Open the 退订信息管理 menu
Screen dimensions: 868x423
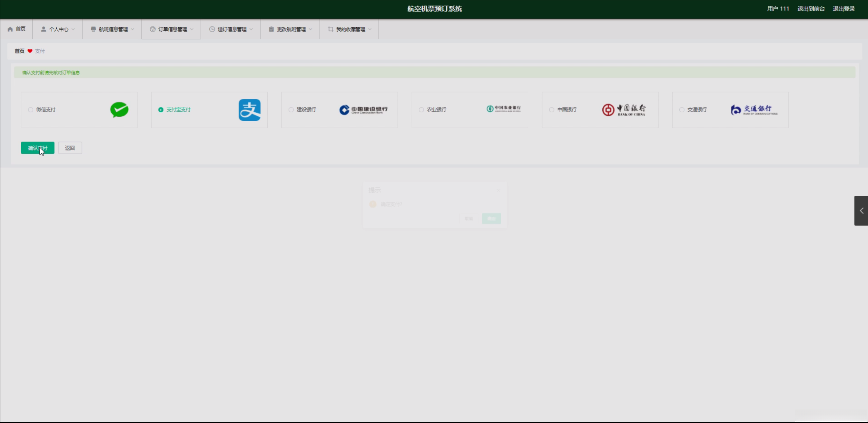click(231, 29)
